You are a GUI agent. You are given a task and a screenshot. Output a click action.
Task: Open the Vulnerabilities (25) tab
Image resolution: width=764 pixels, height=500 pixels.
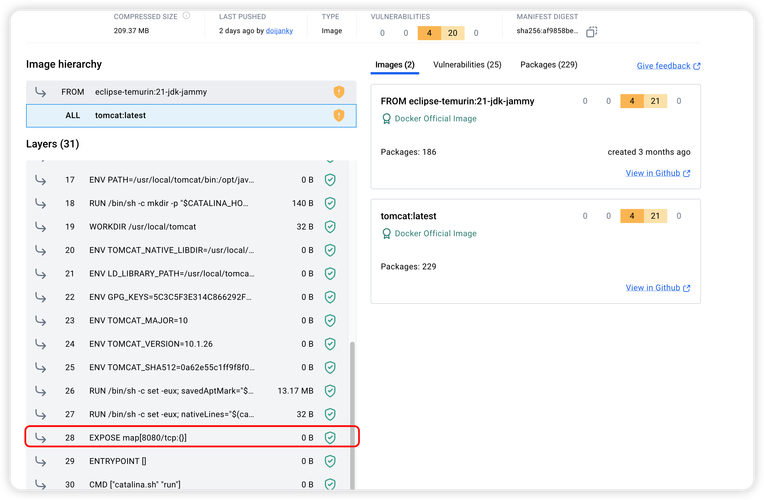(x=467, y=65)
